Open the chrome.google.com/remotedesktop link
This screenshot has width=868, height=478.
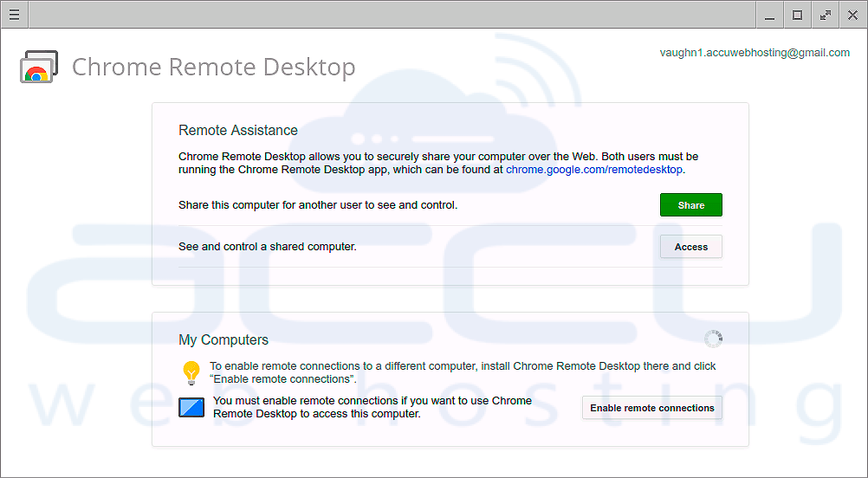coord(594,170)
